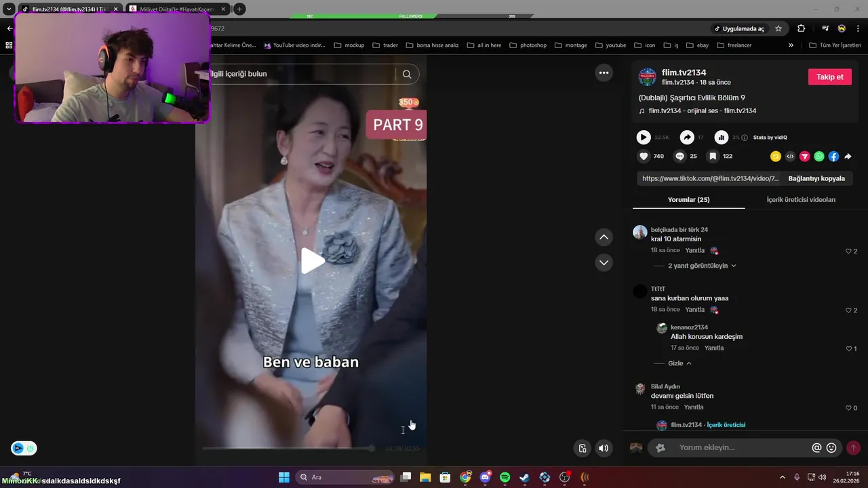Open the Tüm Yer İşaretleri folder
The image size is (868, 488).
835,45
